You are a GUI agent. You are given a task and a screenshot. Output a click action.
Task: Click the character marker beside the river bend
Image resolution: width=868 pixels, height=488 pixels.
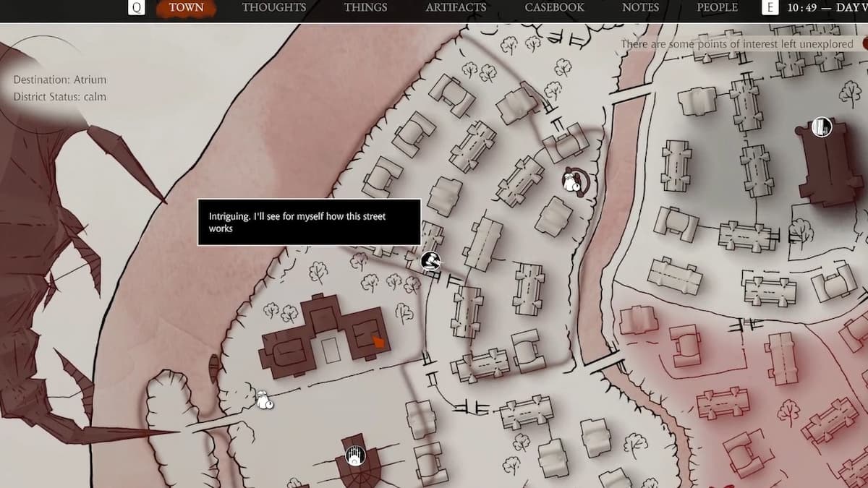[x=574, y=182]
